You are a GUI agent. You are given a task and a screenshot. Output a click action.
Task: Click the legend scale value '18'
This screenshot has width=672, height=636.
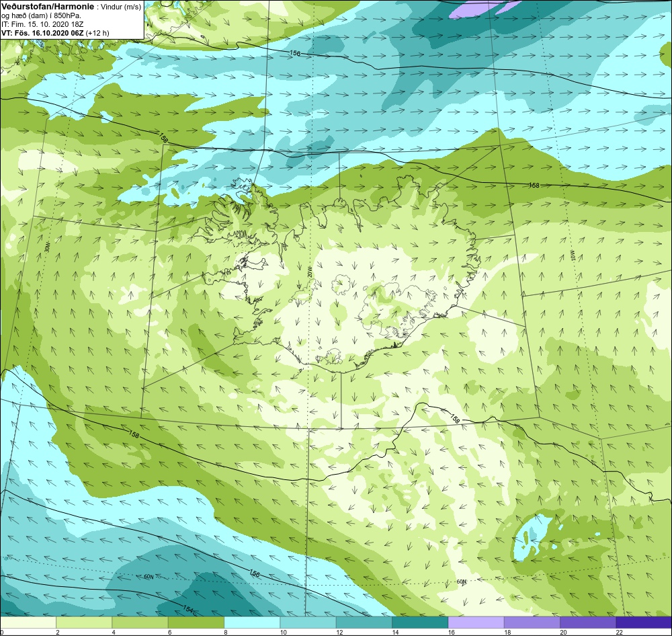(x=507, y=633)
